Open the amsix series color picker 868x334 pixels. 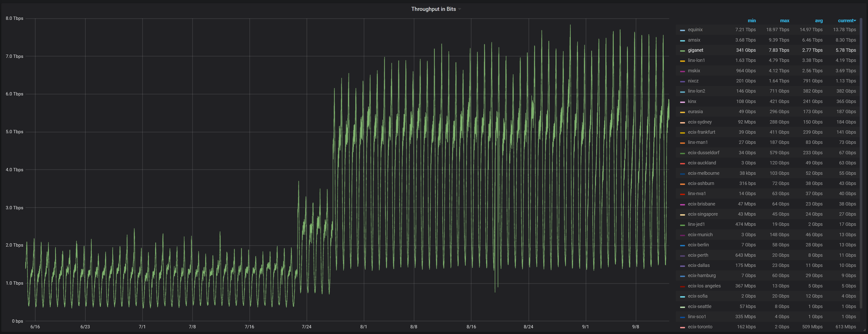point(682,40)
